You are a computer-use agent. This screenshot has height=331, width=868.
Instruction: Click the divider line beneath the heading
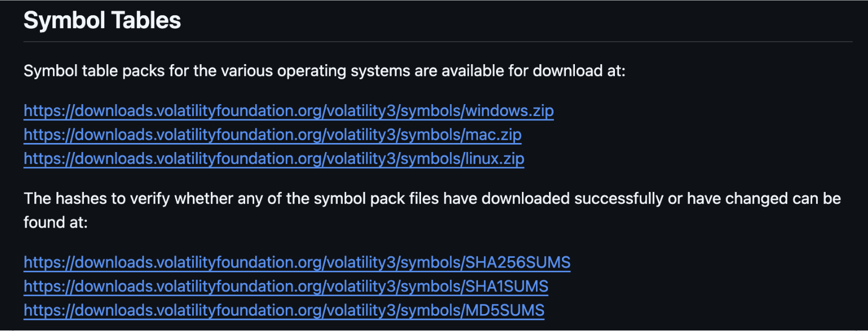438,42
